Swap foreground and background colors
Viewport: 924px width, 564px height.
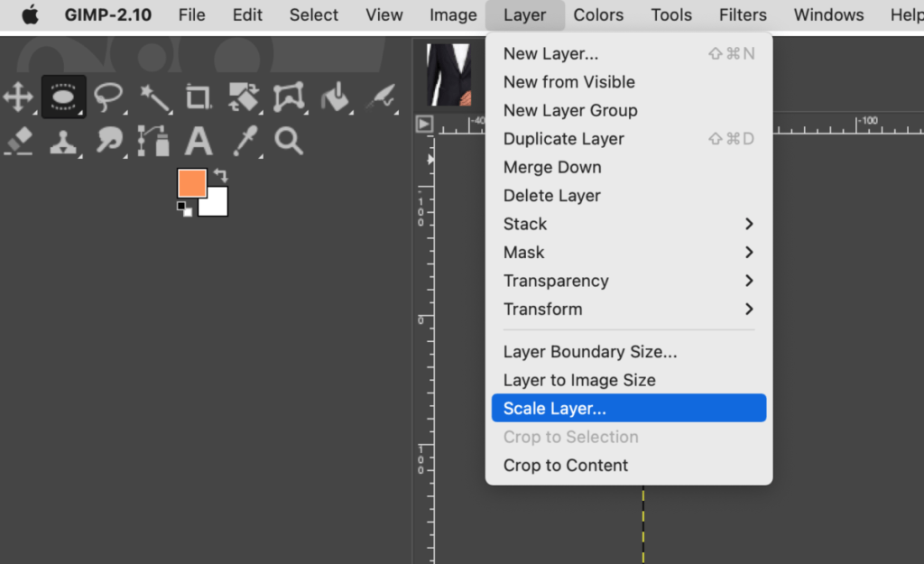click(220, 176)
